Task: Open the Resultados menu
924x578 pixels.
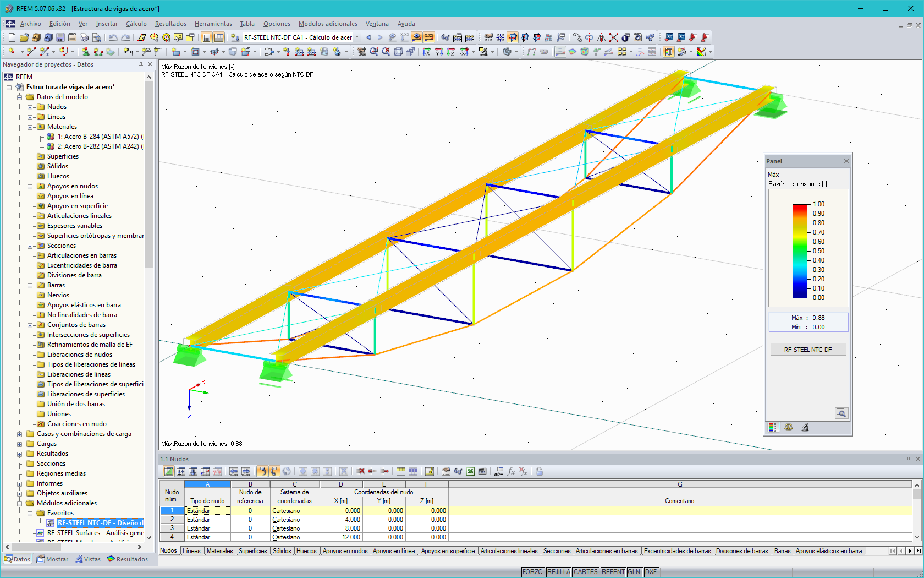Action: pyautogui.click(x=170, y=24)
